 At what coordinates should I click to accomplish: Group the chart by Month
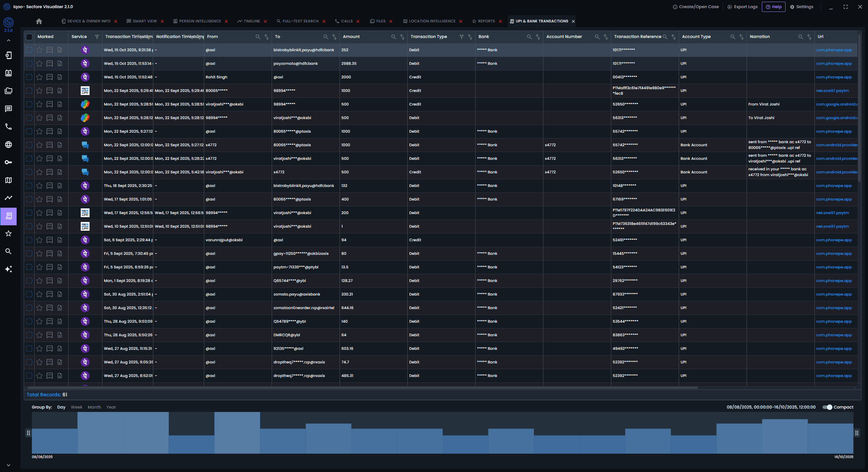pos(94,407)
